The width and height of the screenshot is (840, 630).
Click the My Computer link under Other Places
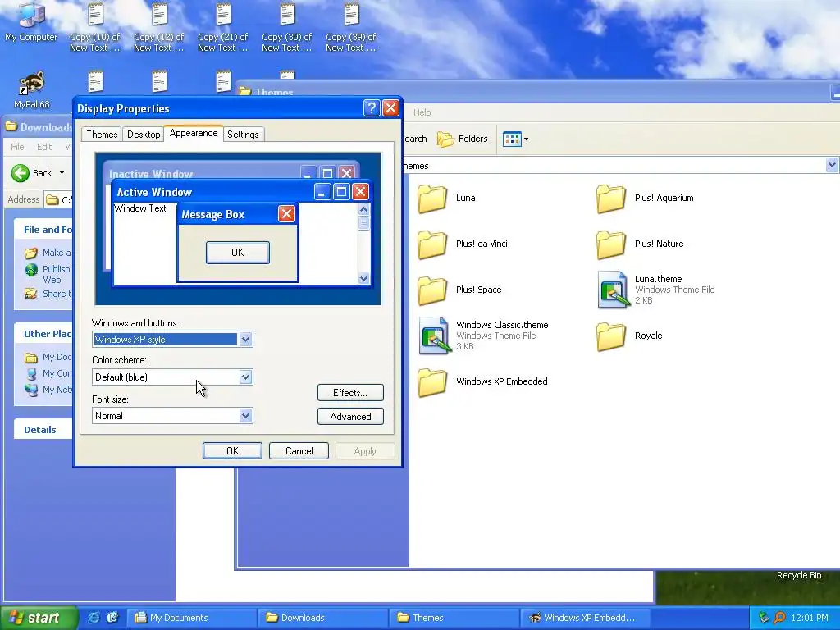pos(57,373)
